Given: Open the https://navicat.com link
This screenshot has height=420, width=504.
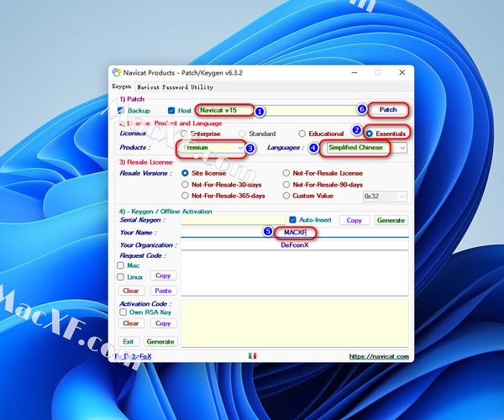Looking at the screenshot, I should (379, 356).
